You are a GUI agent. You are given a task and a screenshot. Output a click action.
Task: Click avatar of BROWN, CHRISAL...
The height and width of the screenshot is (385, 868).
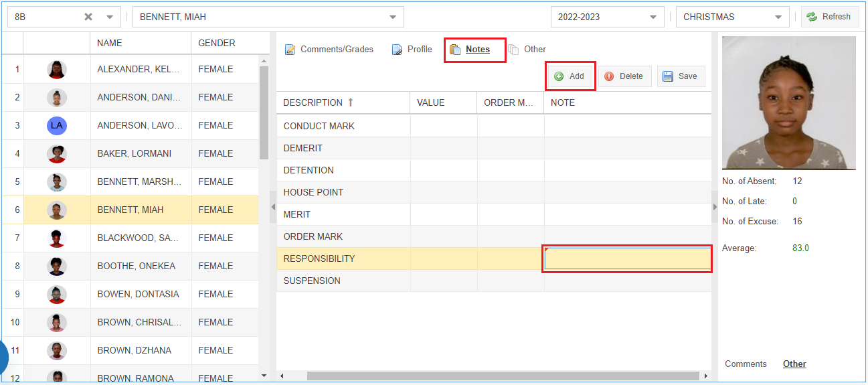pyautogui.click(x=57, y=323)
